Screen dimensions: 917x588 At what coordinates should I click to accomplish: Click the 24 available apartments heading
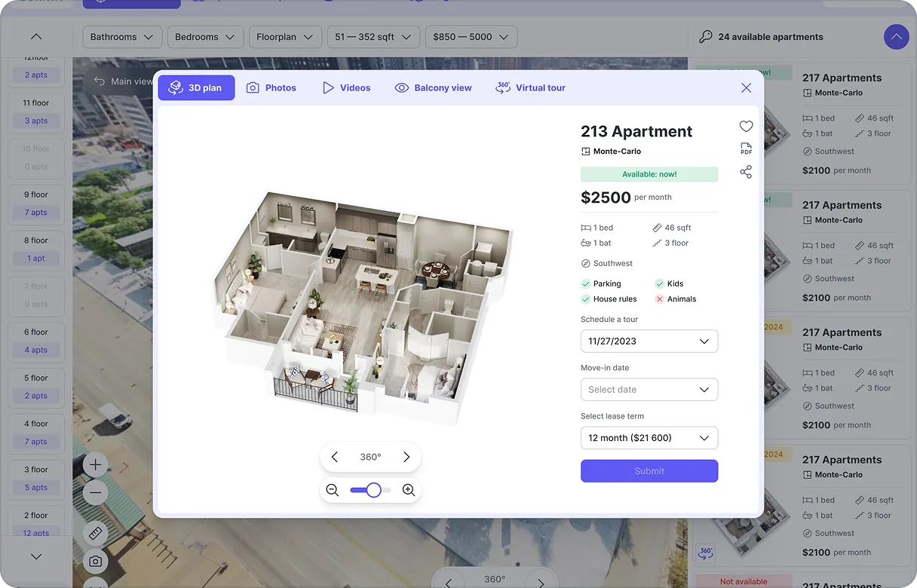click(771, 37)
